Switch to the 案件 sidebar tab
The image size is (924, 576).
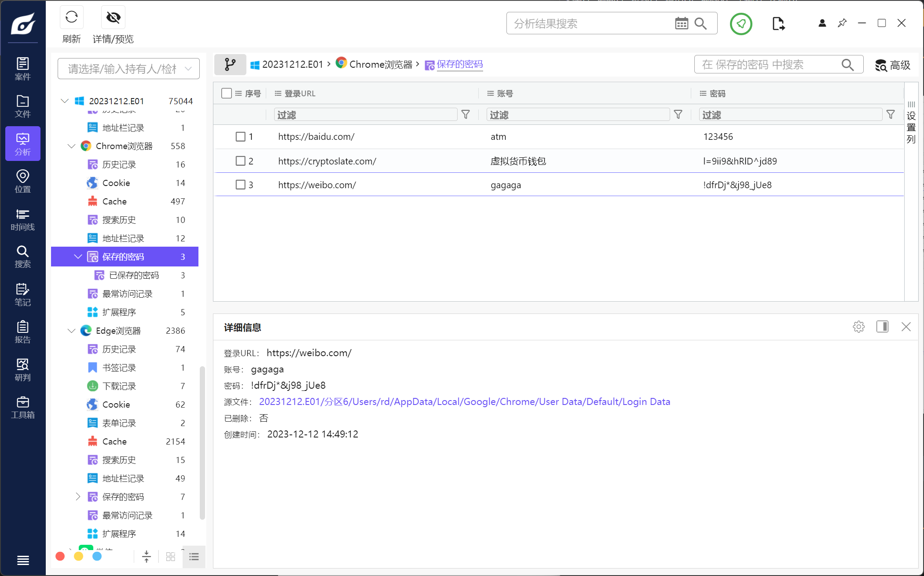point(22,69)
